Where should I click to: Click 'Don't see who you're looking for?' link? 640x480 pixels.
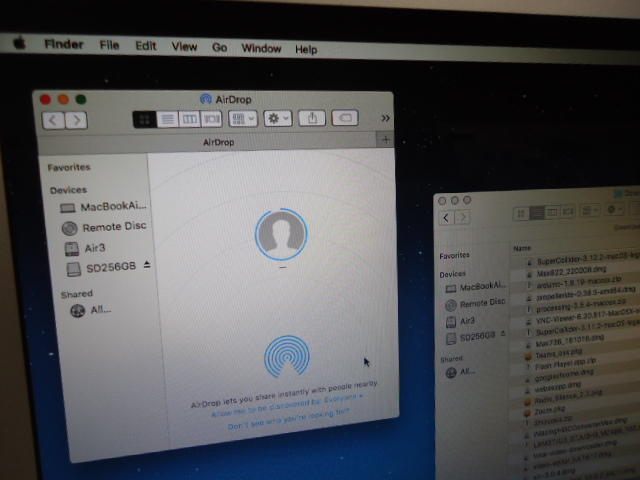pos(288,419)
